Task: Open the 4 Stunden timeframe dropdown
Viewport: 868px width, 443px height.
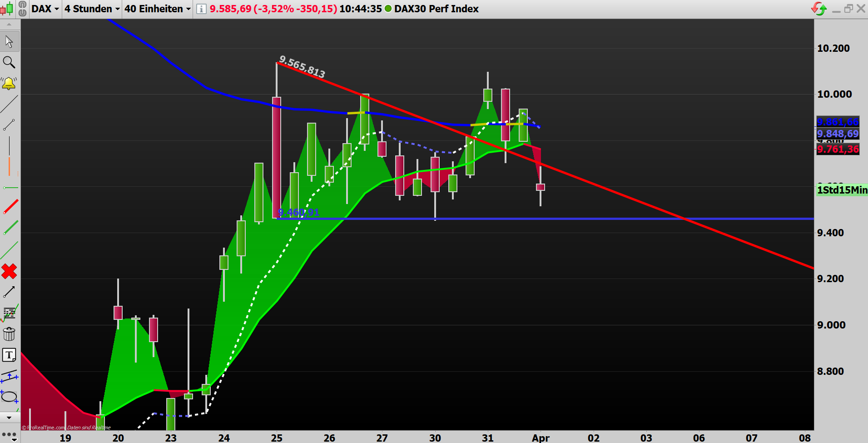Action: pos(91,8)
